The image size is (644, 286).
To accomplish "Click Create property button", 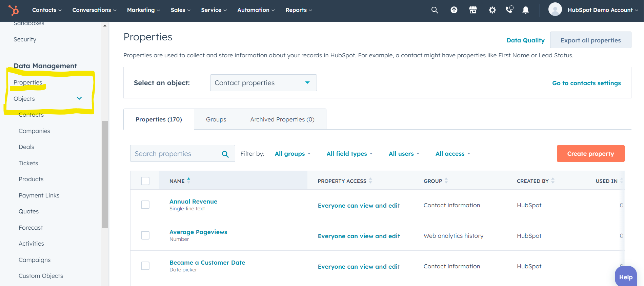I will click(590, 154).
